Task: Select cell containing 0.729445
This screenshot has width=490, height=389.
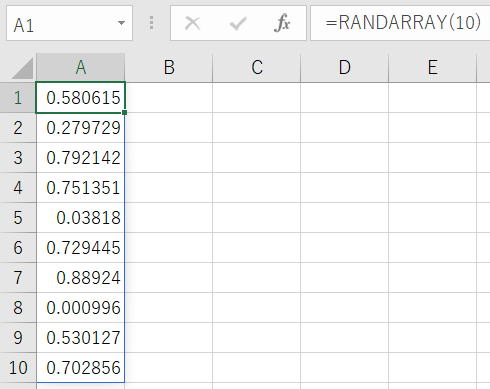Action: 80,248
